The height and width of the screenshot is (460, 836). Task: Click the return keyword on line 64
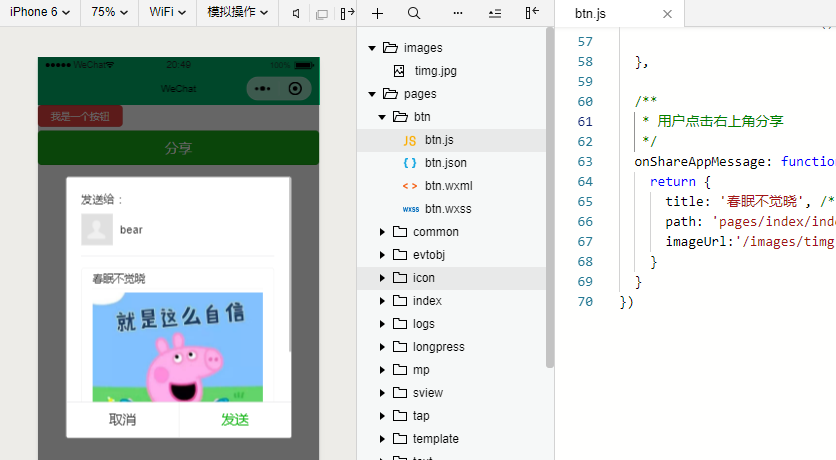tap(672, 182)
